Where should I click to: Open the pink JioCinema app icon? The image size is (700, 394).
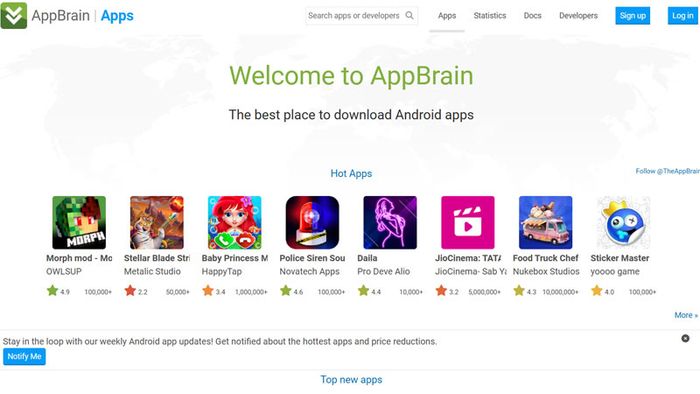point(467,222)
